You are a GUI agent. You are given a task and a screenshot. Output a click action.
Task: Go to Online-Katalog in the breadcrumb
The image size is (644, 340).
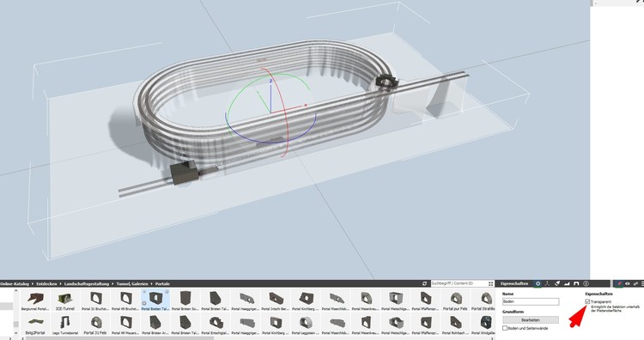tap(15, 283)
